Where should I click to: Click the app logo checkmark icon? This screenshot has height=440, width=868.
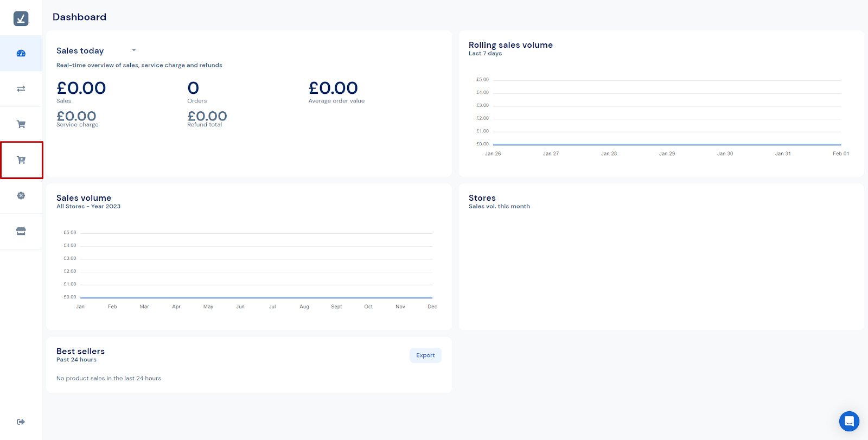[x=21, y=18]
